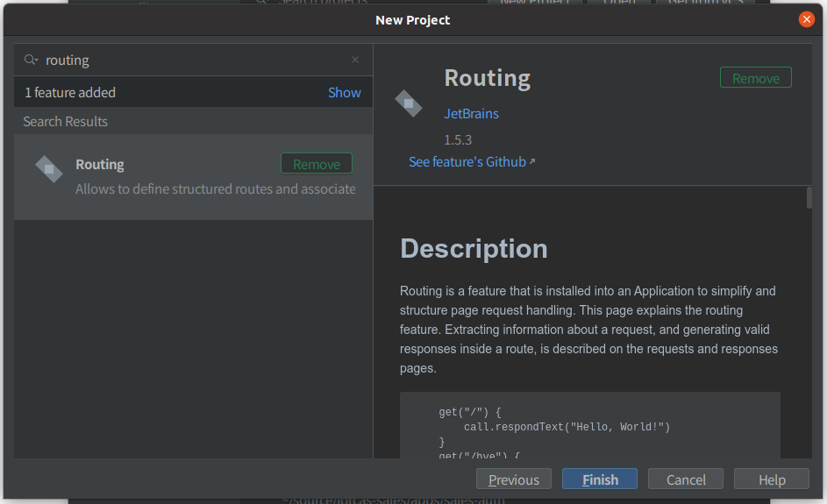The width and height of the screenshot is (827, 504).
Task: Click Finish to create the project
Action: [x=600, y=479]
